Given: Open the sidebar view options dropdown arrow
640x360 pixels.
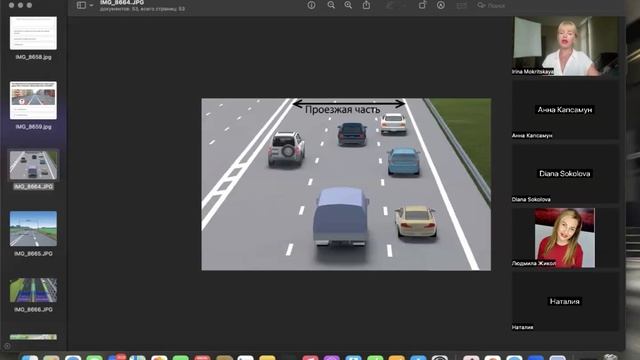Looking at the screenshot, I should (x=91, y=5).
